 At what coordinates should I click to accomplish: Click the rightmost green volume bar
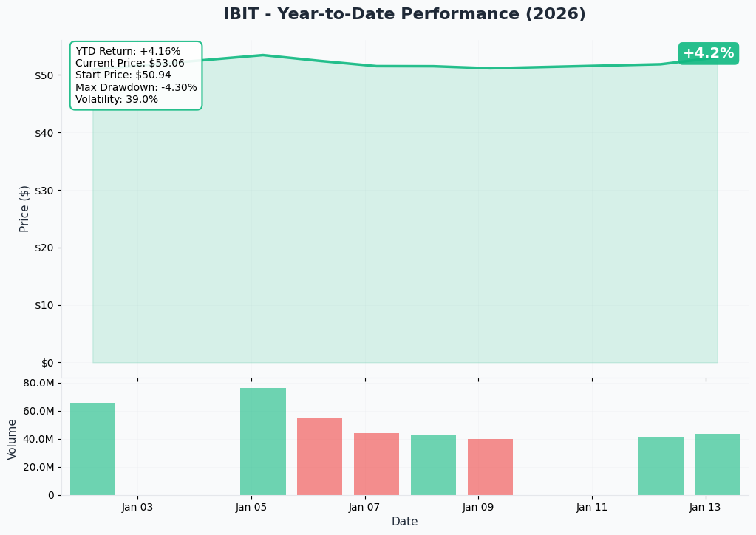717,465
